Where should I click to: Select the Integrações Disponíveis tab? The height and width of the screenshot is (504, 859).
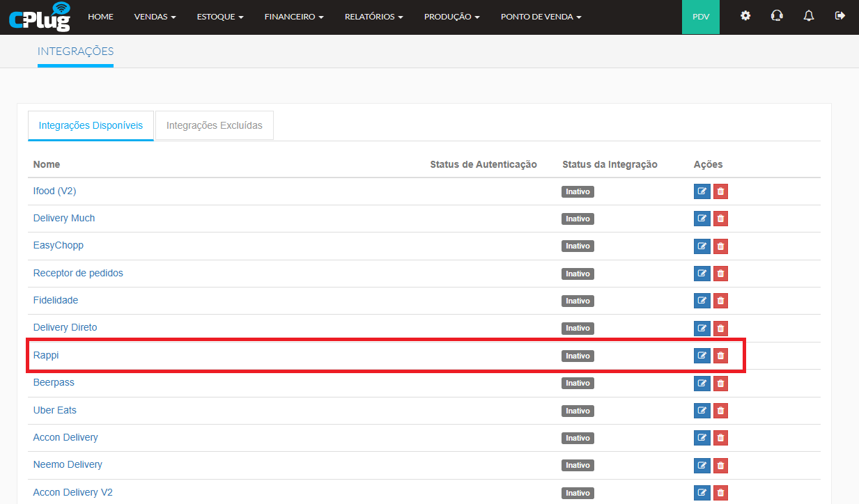91,126
